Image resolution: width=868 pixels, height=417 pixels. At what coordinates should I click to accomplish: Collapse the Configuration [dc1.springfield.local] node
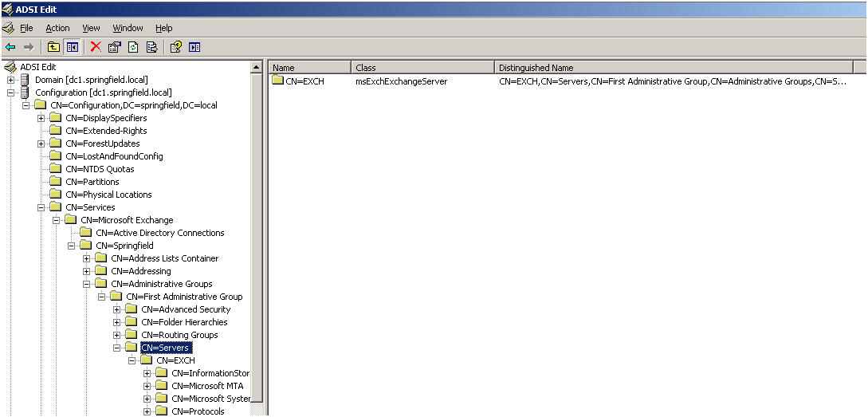click(10, 92)
